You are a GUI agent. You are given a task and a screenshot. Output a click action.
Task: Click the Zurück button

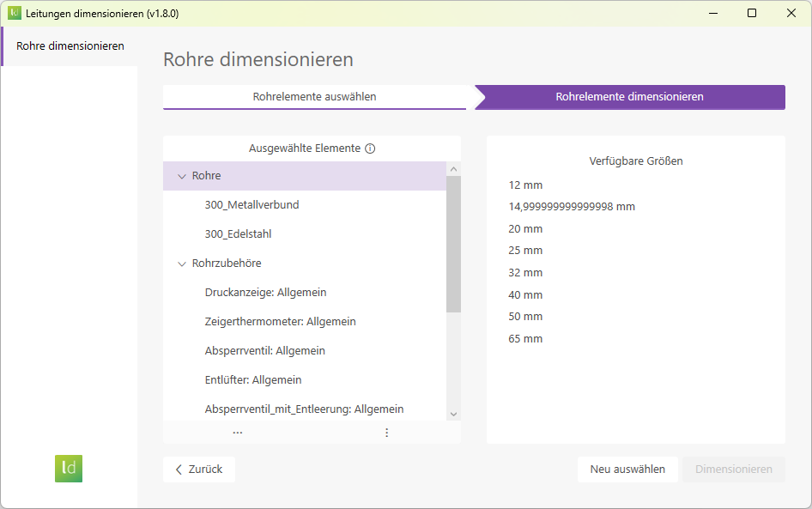click(198, 470)
